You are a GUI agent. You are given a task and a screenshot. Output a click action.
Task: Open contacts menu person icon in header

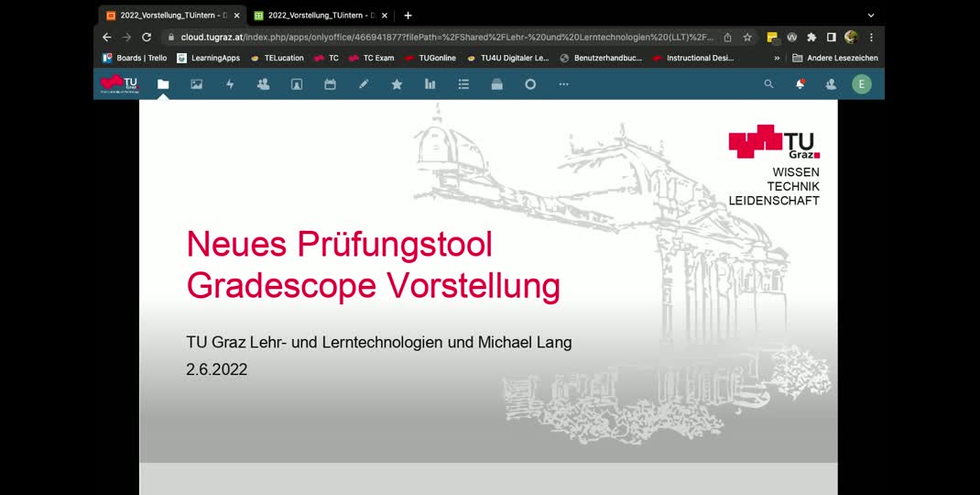click(831, 83)
